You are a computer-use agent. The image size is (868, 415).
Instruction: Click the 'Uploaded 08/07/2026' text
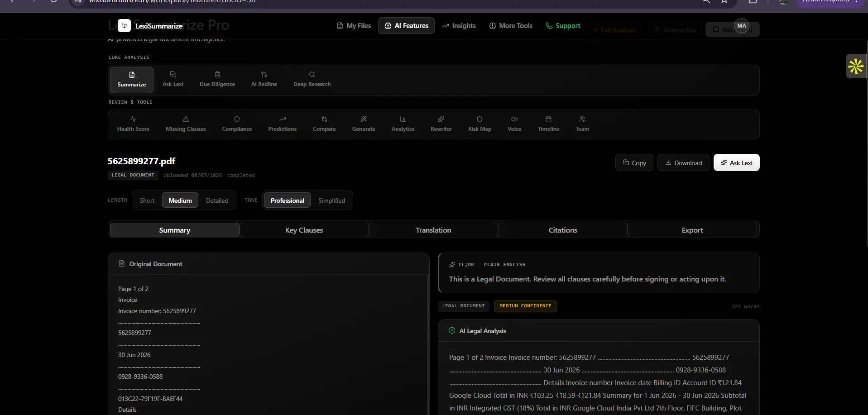coord(193,175)
